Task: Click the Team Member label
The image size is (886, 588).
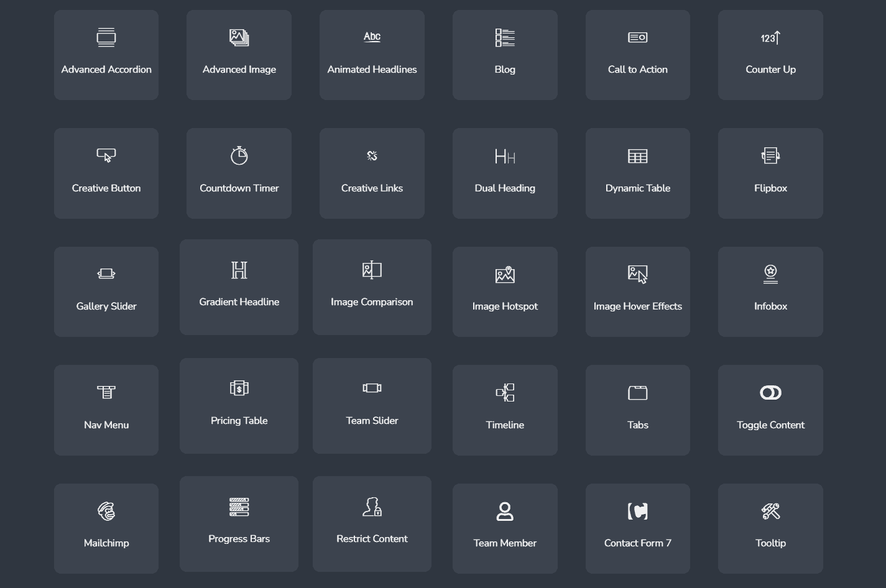Action: pyautogui.click(x=505, y=543)
